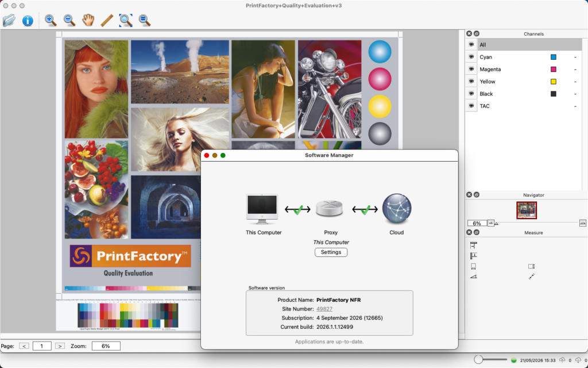This screenshot has height=368, width=588.
Task: Select the zoom in magnifier tool
Action: coord(51,20)
